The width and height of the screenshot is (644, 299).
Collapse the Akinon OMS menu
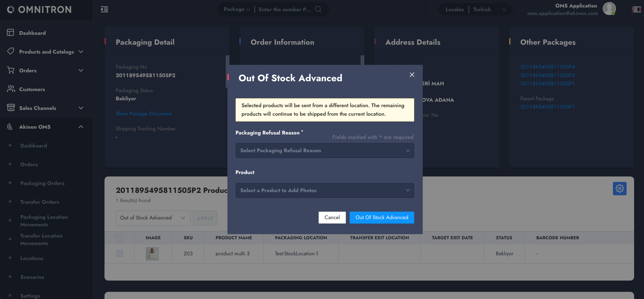[x=81, y=127]
